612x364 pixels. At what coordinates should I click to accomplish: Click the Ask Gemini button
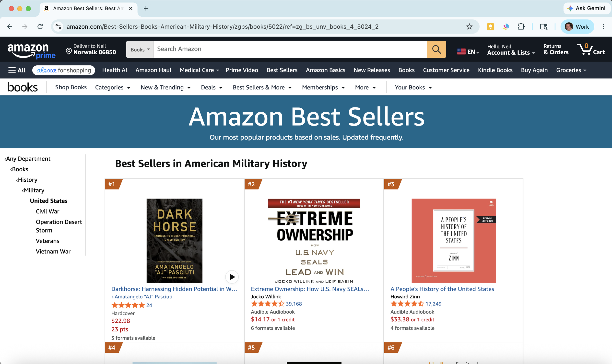coord(587,8)
